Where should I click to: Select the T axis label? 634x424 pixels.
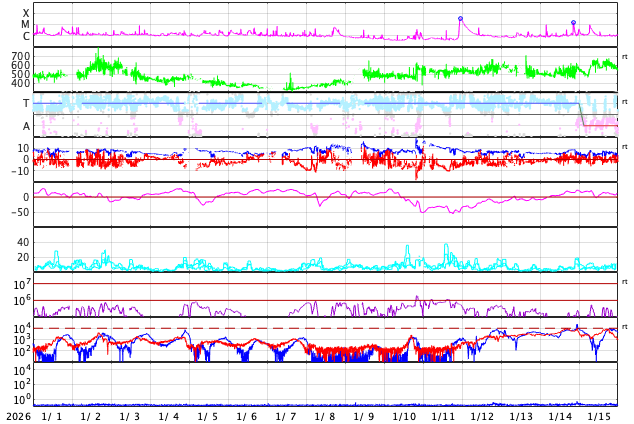[26, 103]
